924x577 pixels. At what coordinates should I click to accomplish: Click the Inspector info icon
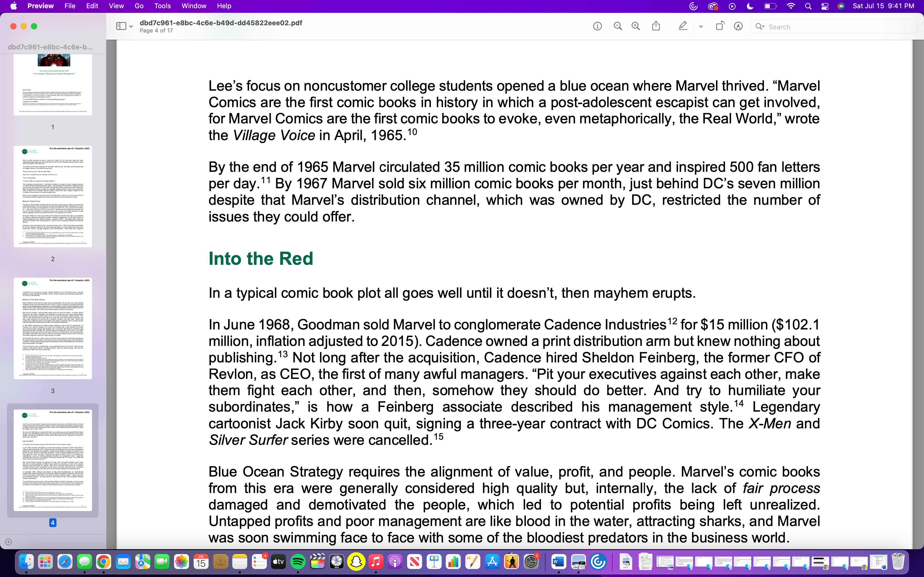click(x=597, y=26)
